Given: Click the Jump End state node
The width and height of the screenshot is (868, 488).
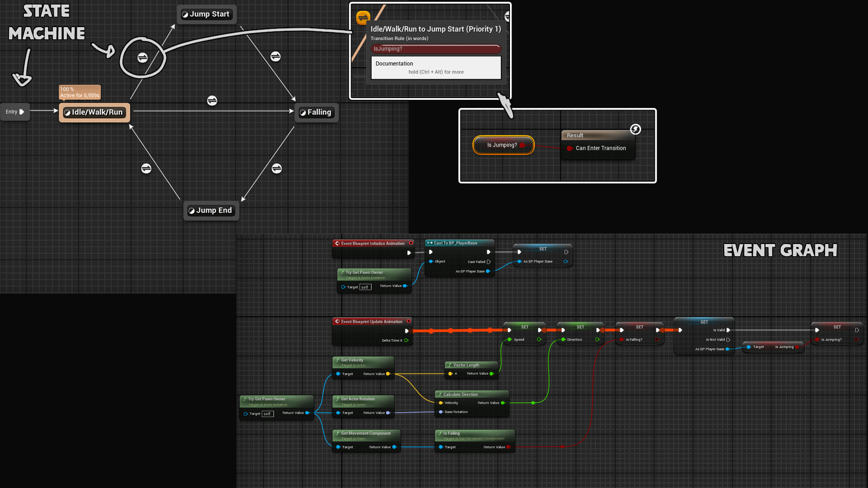Looking at the screenshot, I should [x=210, y=210].
